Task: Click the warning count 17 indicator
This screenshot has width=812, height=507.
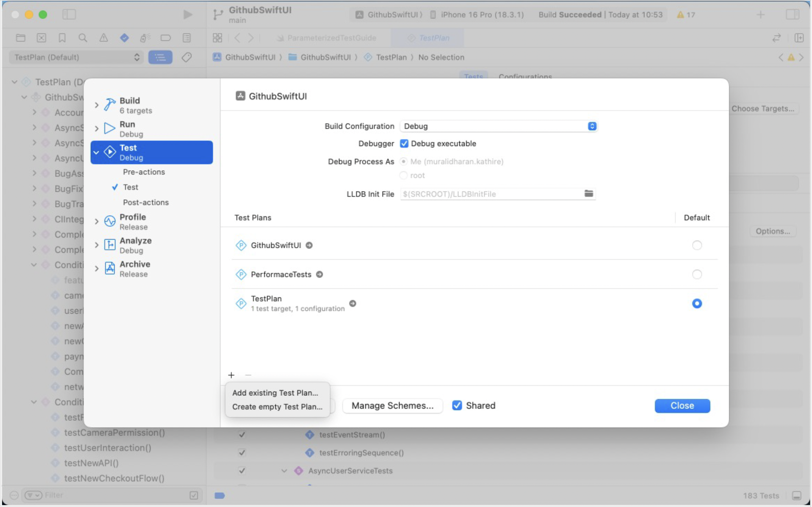Action: click(x=686, y=15)
